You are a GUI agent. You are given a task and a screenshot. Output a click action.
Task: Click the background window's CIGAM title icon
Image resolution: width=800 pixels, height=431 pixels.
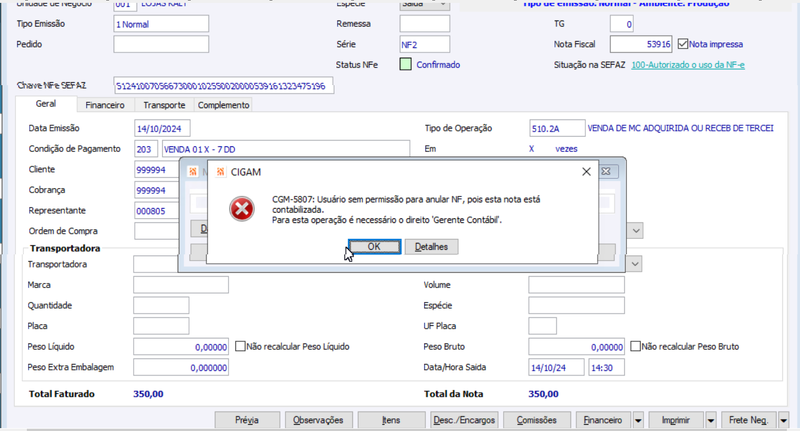(x=193, y=172)
